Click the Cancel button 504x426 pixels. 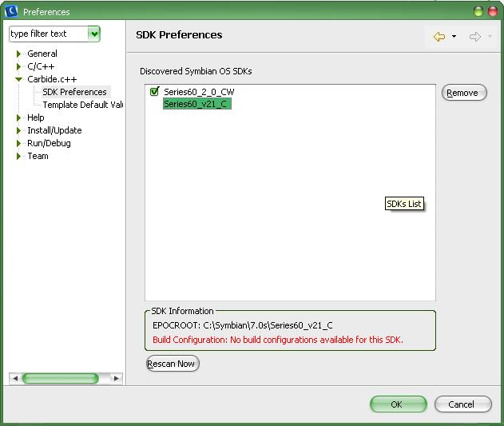(462, 404)
